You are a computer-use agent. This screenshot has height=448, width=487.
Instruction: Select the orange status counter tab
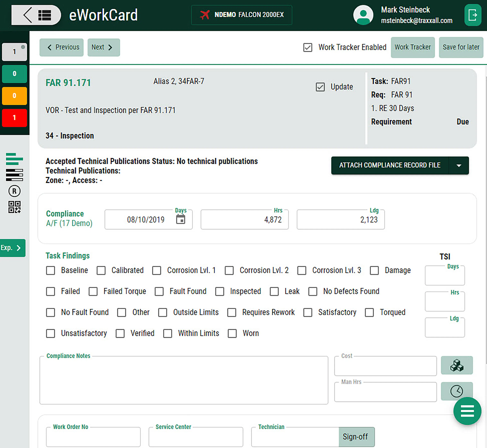click(14, 96)
